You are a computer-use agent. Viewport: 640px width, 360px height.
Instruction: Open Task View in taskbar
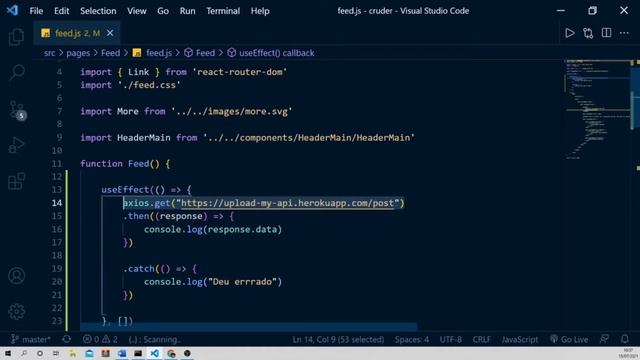pyautogui.click(x=56, y=353)
